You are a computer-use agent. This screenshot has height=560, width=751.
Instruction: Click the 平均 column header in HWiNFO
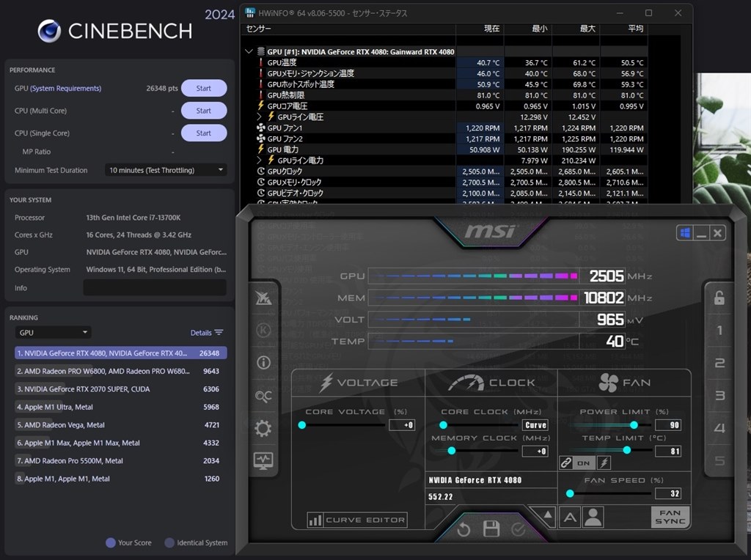(623, 29)
